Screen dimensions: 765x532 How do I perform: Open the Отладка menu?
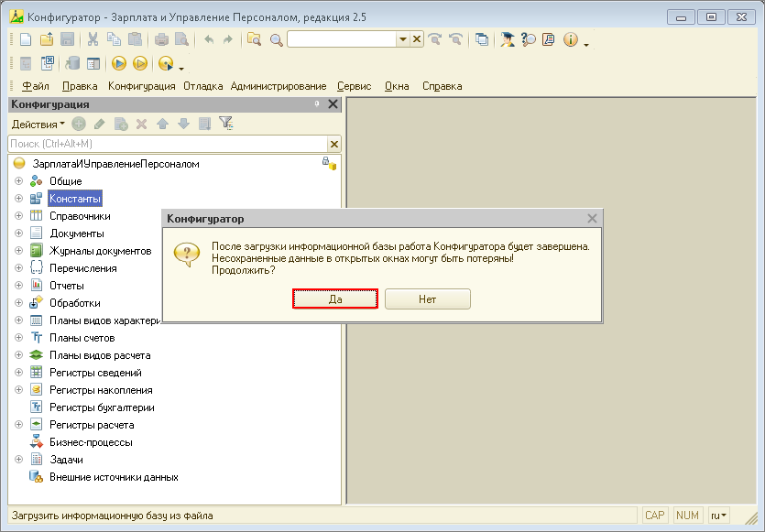pyautogui.click(x=203, y=86)
